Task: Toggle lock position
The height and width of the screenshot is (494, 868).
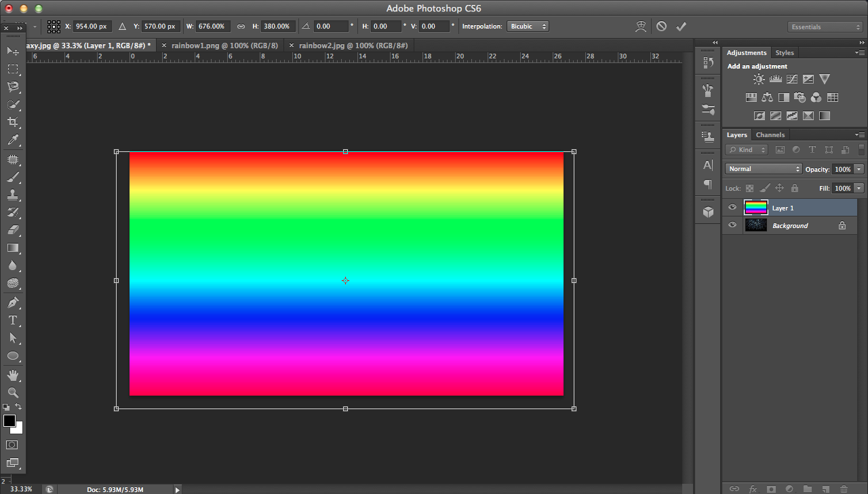Action: click(x=780, y=188)
